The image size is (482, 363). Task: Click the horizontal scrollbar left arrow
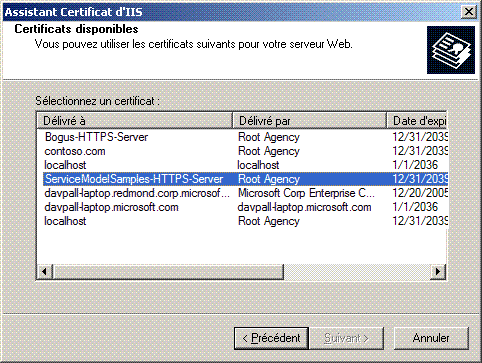pos(45,272)
